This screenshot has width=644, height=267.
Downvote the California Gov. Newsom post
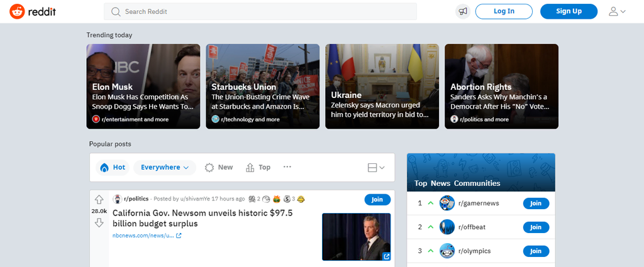point(99,222)
